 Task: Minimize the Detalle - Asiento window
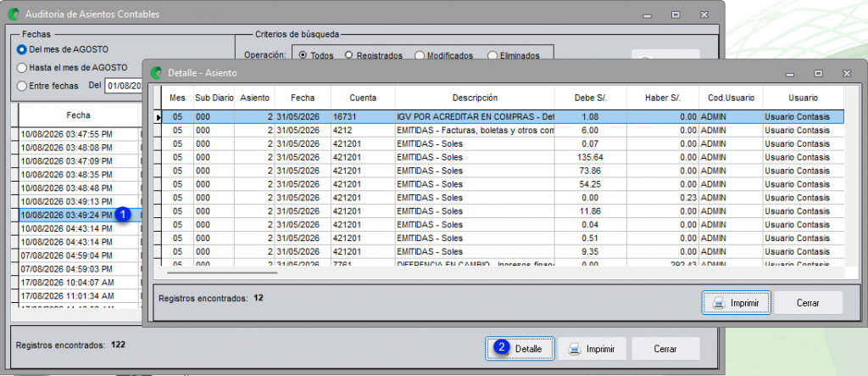click(790, 73)
